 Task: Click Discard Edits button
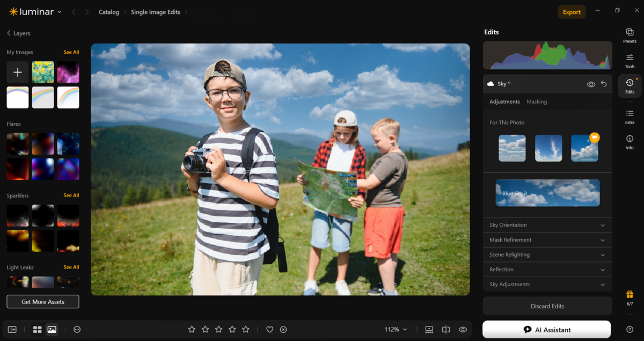(547, 306)
